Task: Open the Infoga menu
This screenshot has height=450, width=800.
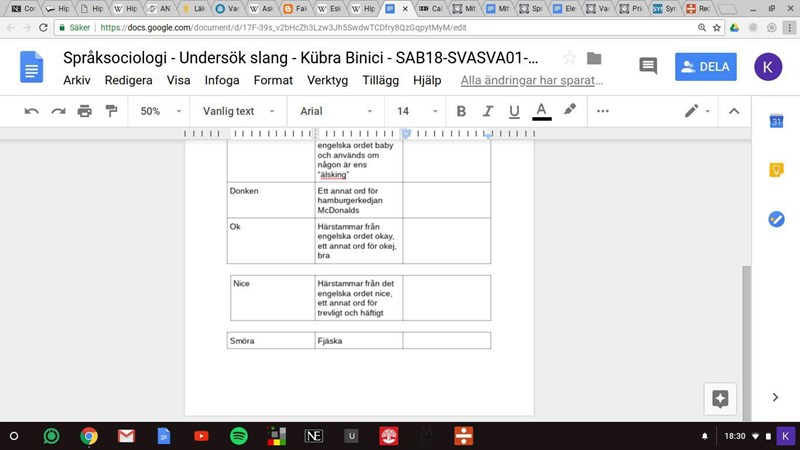Action: click(222, 80)
